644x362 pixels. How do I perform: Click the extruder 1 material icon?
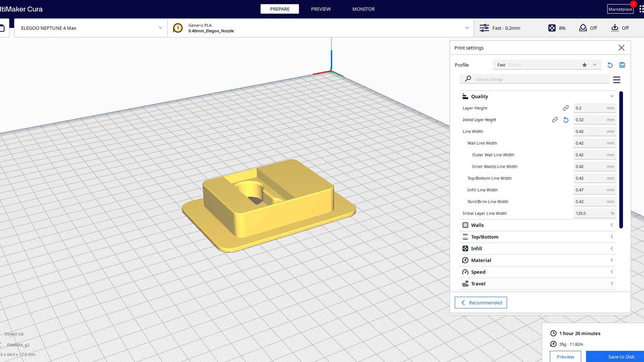tap(178, 28)
